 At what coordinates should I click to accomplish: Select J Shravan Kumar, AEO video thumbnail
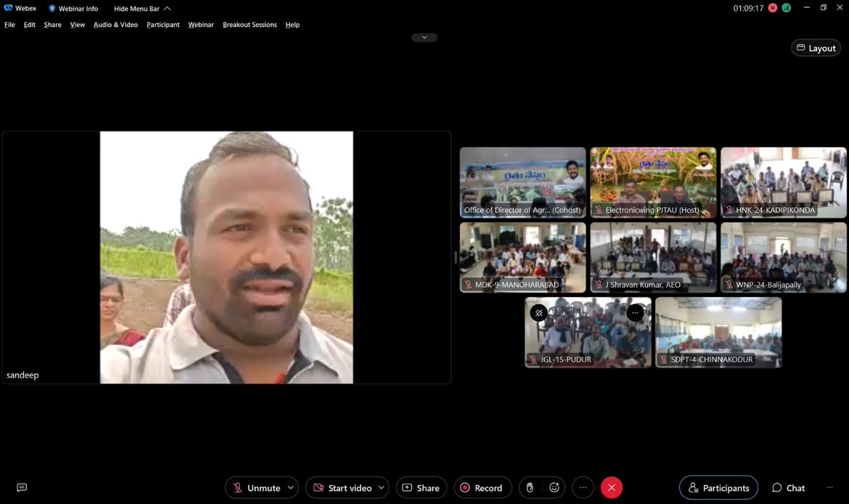click(x=653, y=257)
